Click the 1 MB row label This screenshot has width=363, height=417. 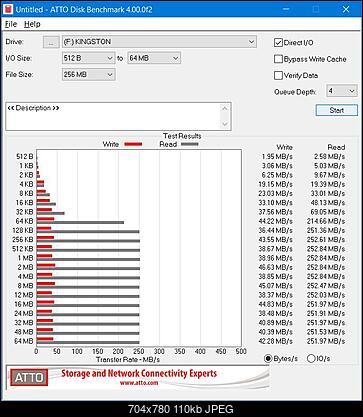point(26,258)
